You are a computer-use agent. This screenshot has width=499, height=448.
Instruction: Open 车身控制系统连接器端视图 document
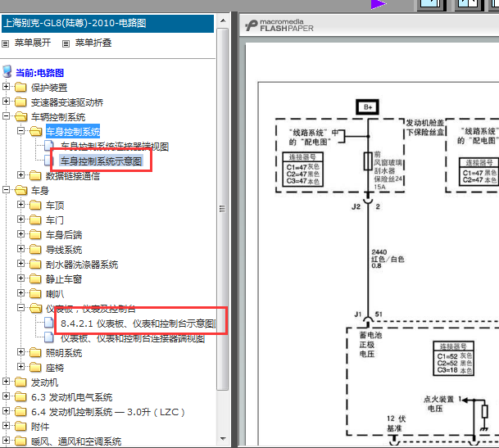tap(115, 147)
